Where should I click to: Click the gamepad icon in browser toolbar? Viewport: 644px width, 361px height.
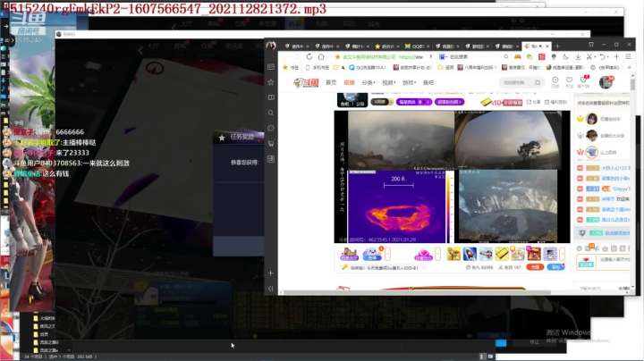(x=518, y=56)
